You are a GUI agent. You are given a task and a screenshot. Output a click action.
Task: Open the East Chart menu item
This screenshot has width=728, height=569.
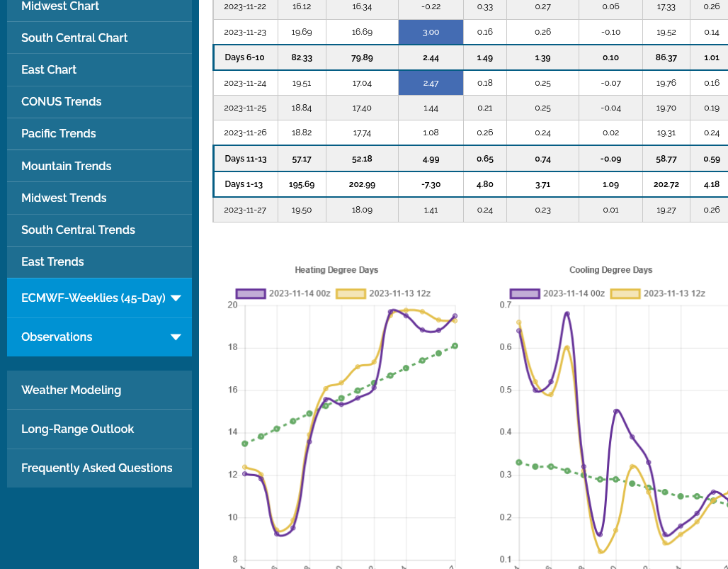click(49, 69)
